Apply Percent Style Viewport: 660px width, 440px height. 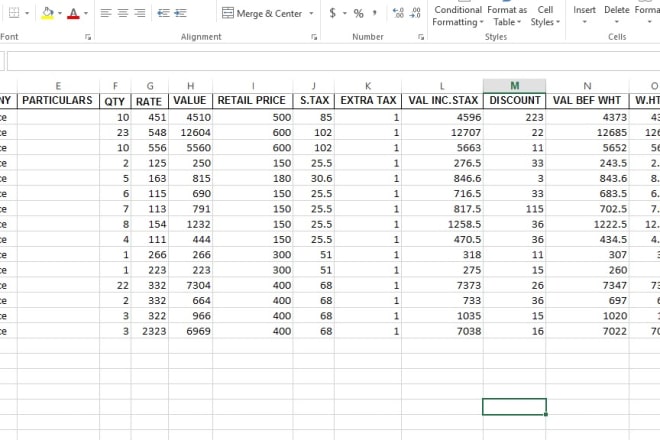pos(358,13)
